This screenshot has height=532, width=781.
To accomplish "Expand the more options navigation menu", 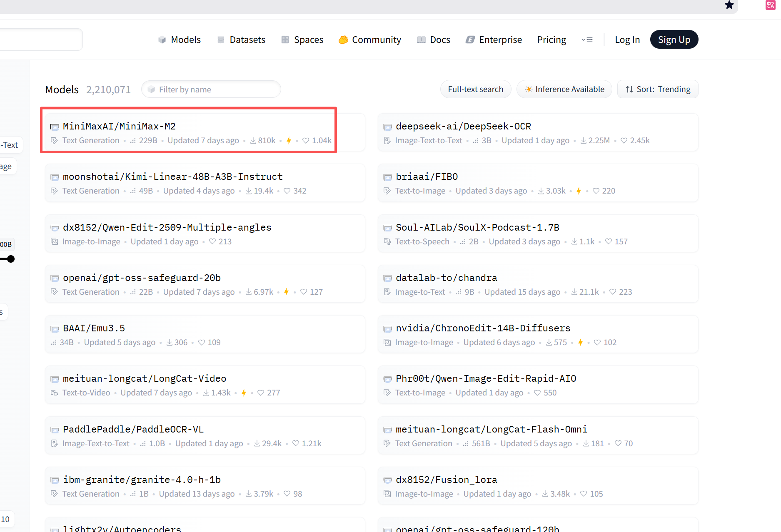I will (x=587, y=40).
